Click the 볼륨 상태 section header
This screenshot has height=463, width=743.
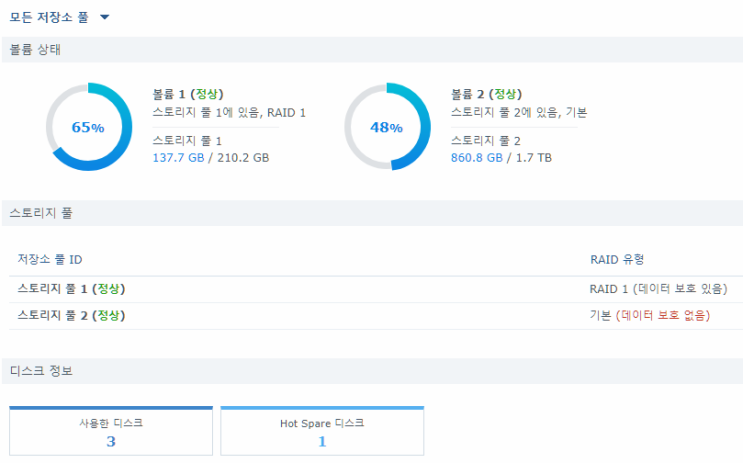pyautogui.click(x=35, y=50)
